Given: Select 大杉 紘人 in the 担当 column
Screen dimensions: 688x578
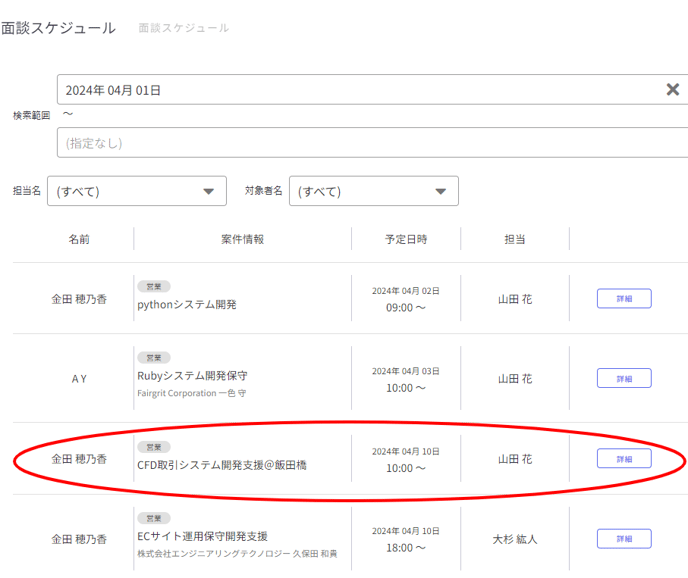Looking at the screenshot, I should pos(515,539).
